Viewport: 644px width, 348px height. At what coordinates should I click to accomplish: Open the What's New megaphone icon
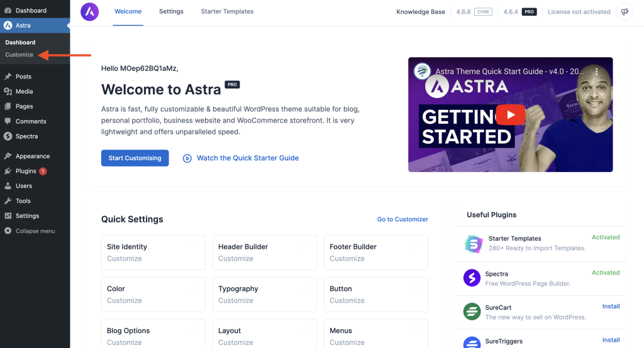tap(625, 12)
